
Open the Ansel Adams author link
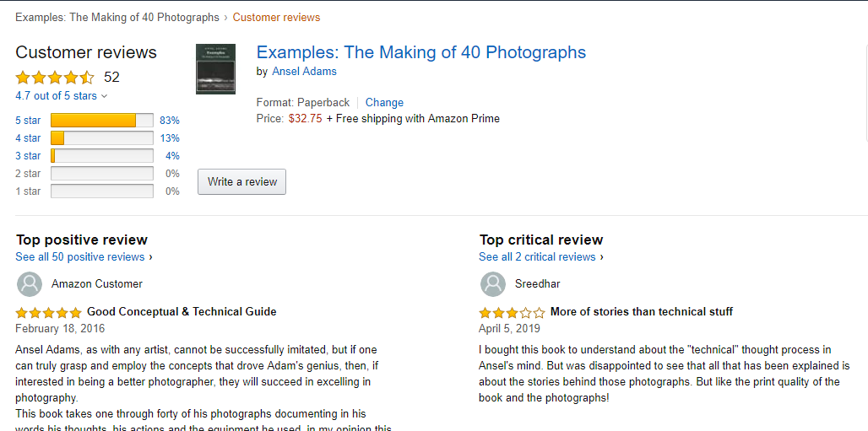(304, 72)
